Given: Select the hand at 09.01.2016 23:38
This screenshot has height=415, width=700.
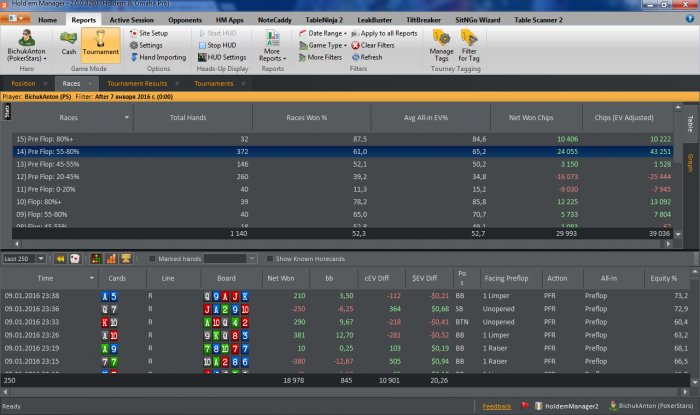Looking at the screenshot, I should point(345,296).
